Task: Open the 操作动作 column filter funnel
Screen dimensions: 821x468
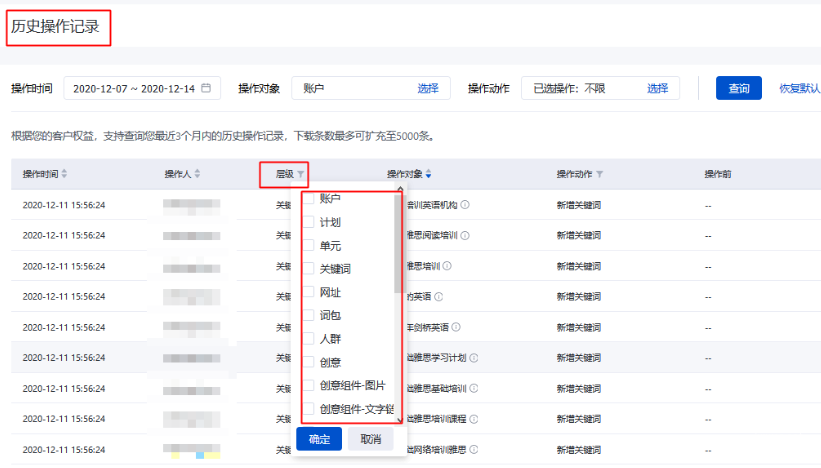Action: [600, 174]
